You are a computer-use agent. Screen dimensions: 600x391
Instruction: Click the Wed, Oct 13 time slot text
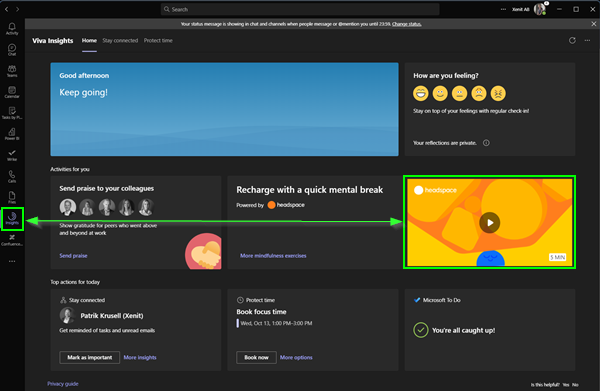pyautogui.click(x=276, y=323)
